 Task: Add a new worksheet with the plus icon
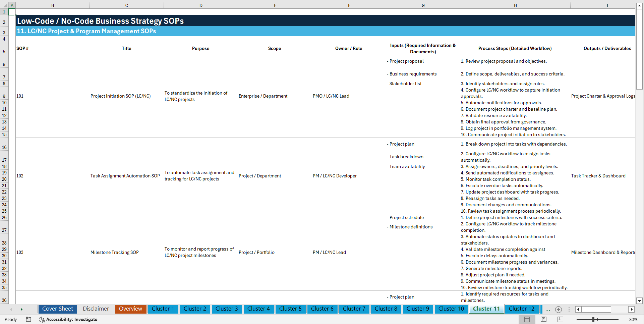pyautogui.click(x=558, y=310)
